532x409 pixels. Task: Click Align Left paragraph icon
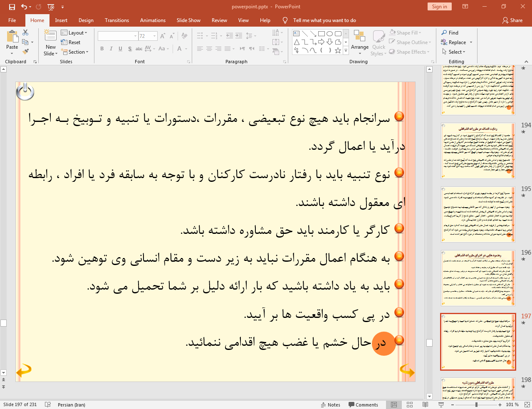click(200, 49)
